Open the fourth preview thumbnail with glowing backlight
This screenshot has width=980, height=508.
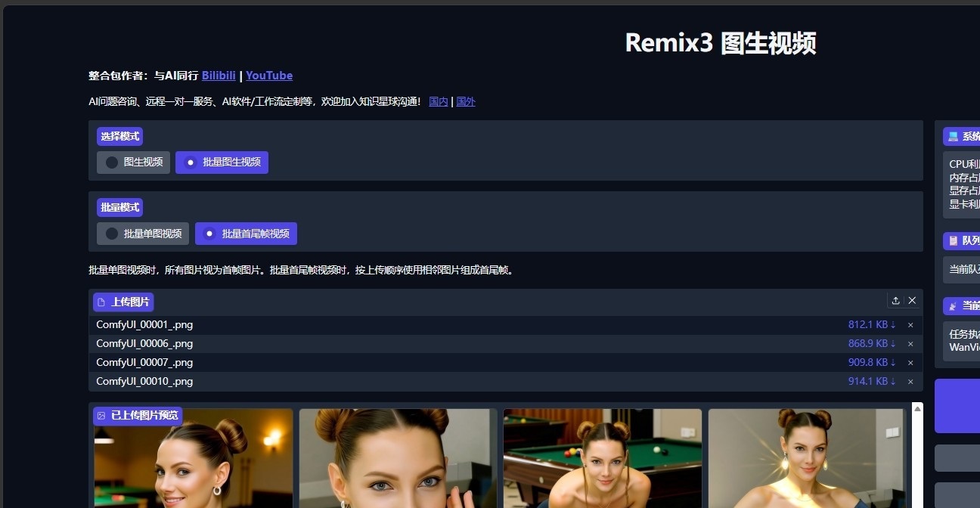point(807,458)
